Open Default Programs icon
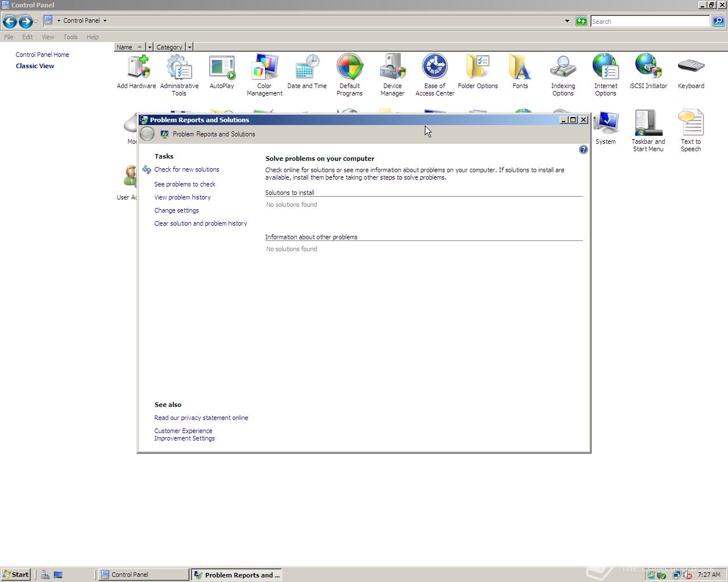 click(x=350, y=76)
